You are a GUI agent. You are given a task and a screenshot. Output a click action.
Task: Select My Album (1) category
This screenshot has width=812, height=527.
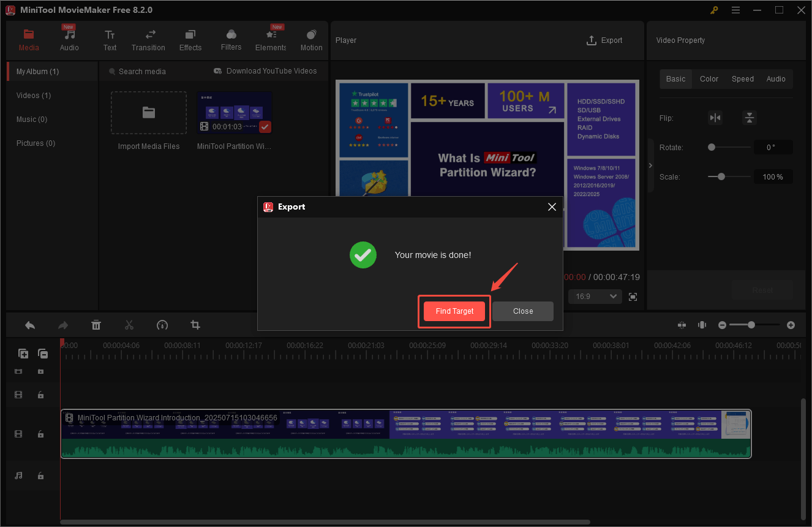52,72
